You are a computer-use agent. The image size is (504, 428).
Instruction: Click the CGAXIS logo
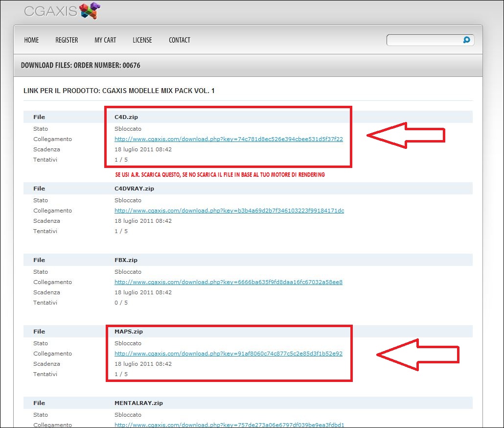(x=62, y=11)
